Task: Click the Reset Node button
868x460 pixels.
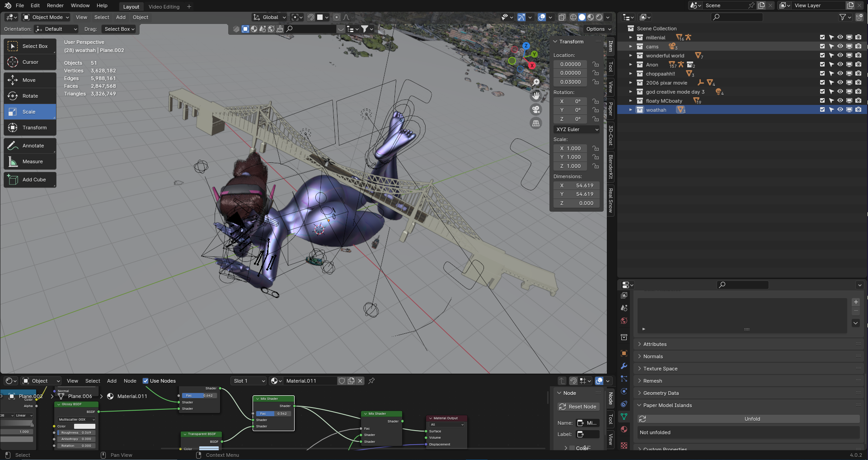Action: [x=578, y=407]
